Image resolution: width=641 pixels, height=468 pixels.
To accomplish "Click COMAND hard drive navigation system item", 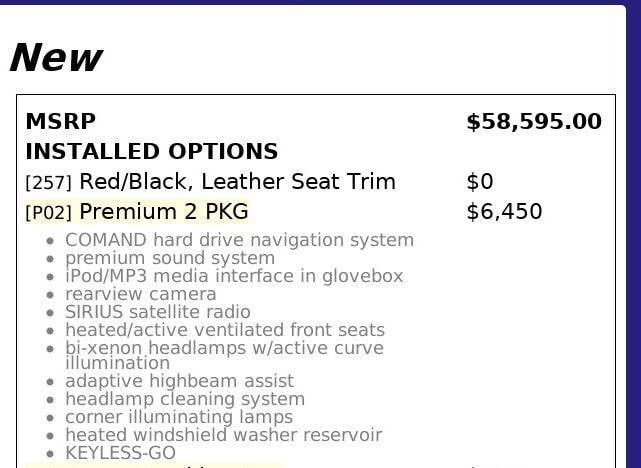I will [x=239, y=240].
